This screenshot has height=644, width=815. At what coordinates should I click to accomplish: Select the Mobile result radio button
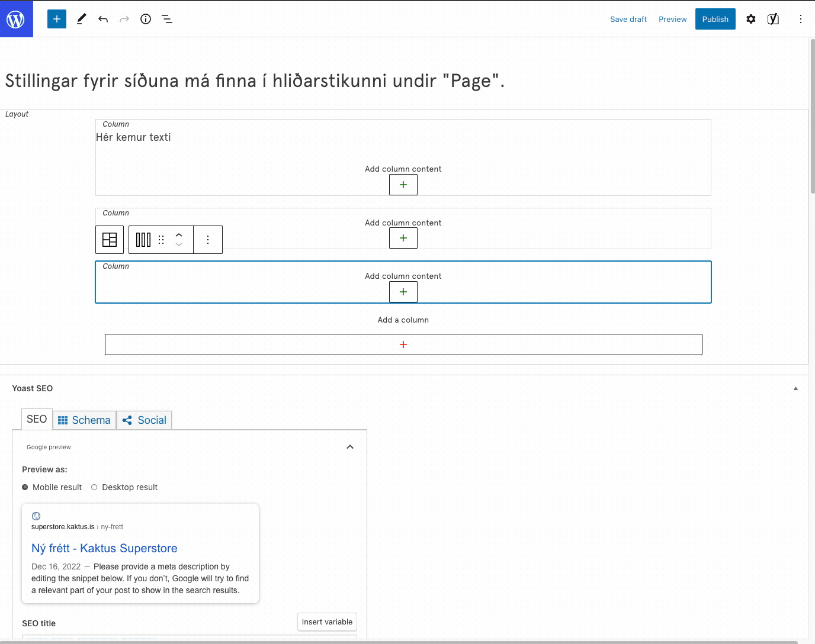click(x=25, y=487)
